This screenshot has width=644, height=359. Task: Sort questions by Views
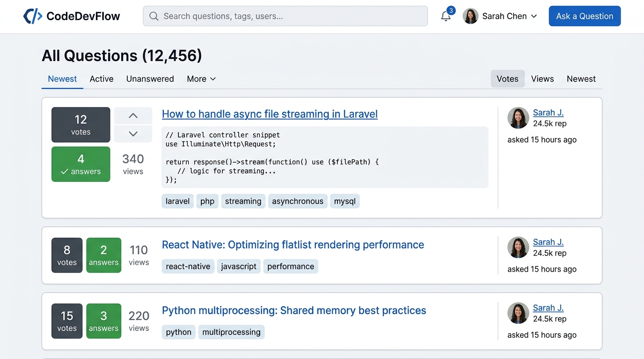point(542,79)
